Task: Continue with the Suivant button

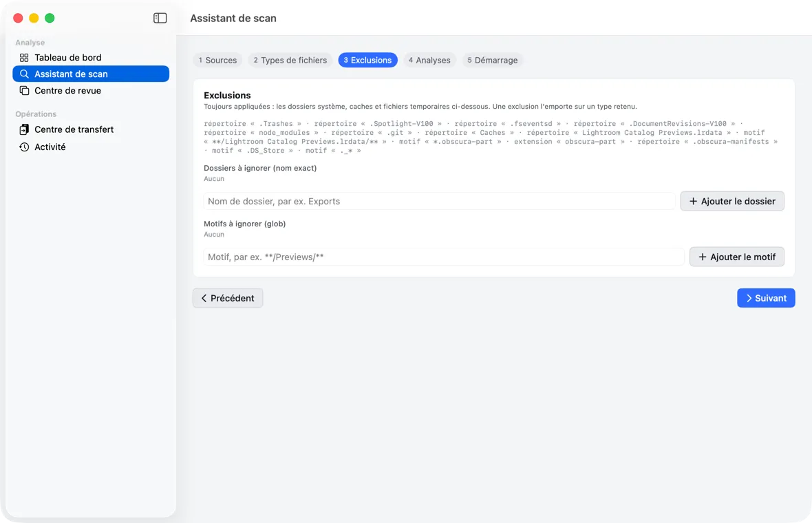Action: tap(766, 298)
